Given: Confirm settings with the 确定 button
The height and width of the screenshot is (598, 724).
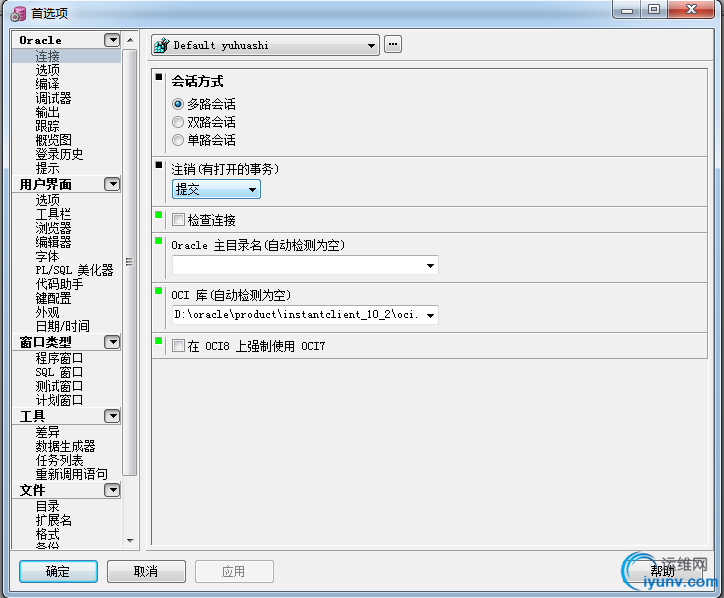Looking at the screenshot, I should tap(58, 572).
